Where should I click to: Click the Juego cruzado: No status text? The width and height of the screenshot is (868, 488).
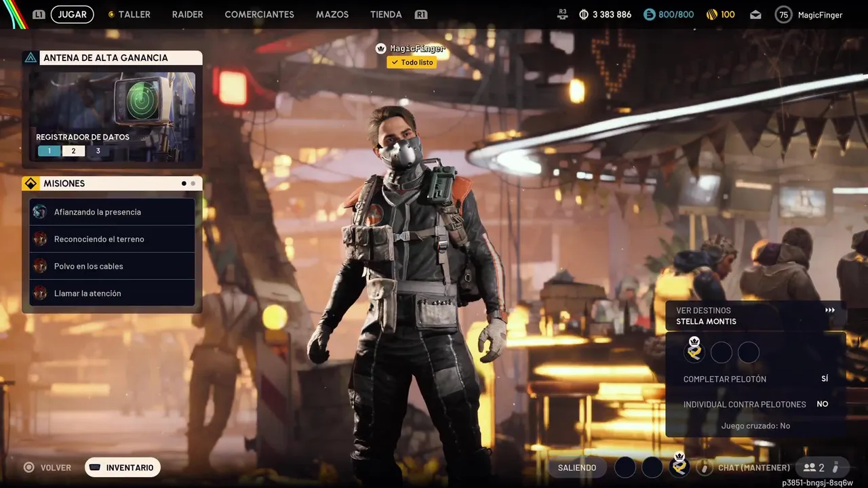pyautogui.click(x=755, y=426)
